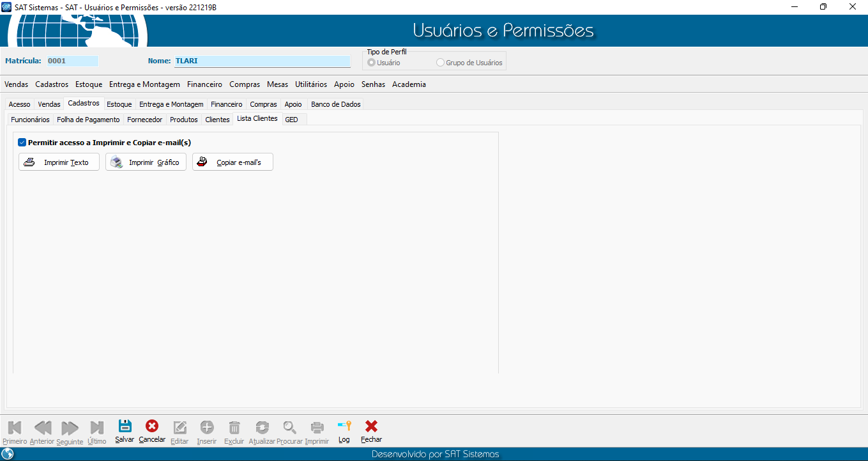Click the Procurar magnifier icon
Image resolution: width=868 pixels, height=461 pixels.
click(290, 427)
